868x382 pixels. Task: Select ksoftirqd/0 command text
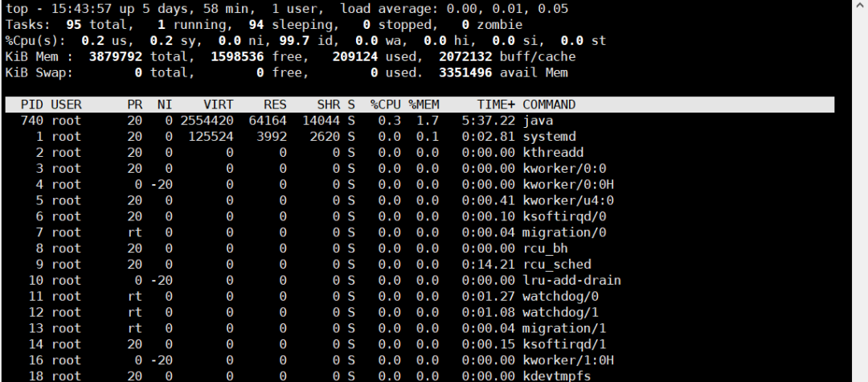(x=565, y=216)
